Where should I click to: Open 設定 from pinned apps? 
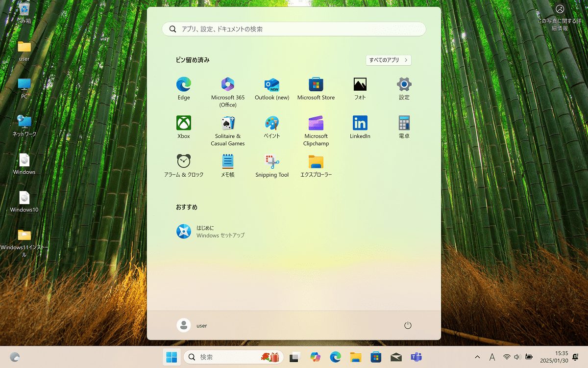pyautogui.click(x=404, y=89)
